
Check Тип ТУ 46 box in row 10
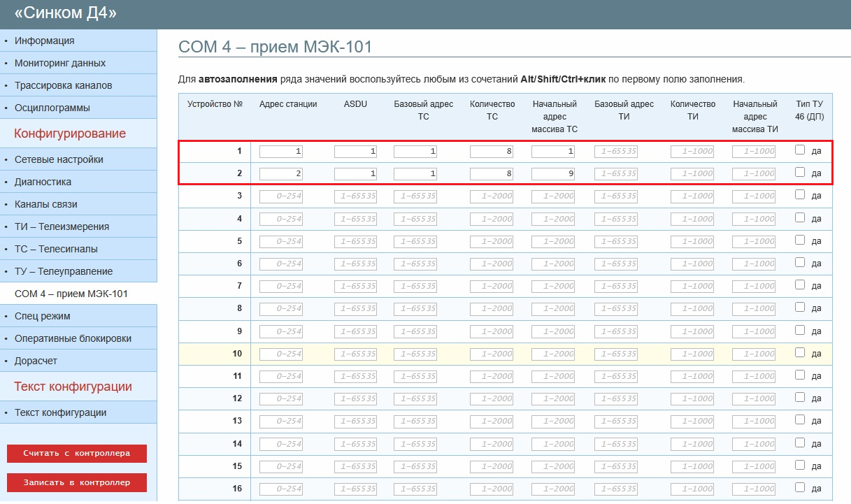[800, 352]
